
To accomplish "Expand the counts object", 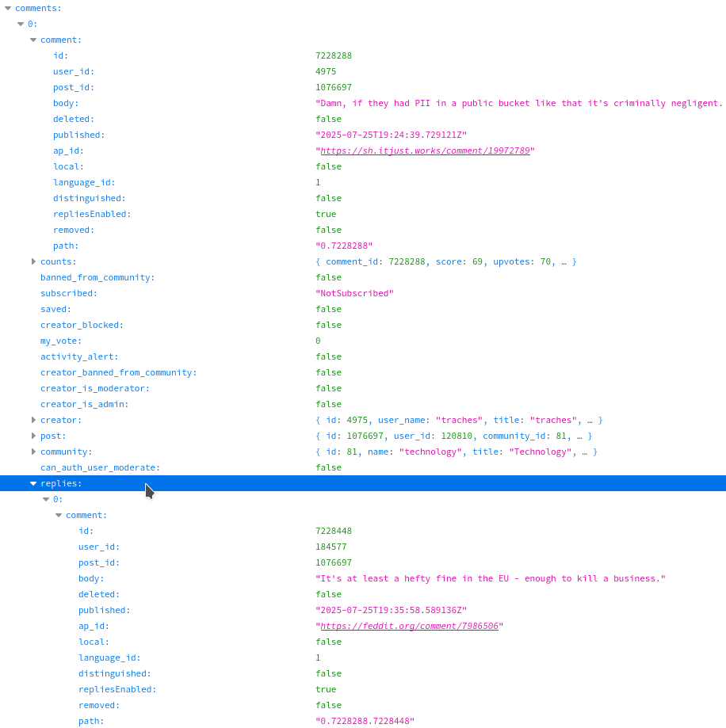I will pyautogui.click(x=33, y=261).
